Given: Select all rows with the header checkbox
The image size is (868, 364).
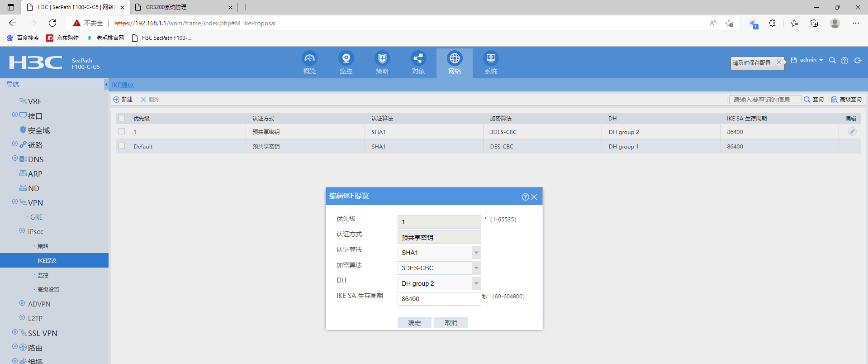Looking at the screenshot, I should (x=122, y=118).
